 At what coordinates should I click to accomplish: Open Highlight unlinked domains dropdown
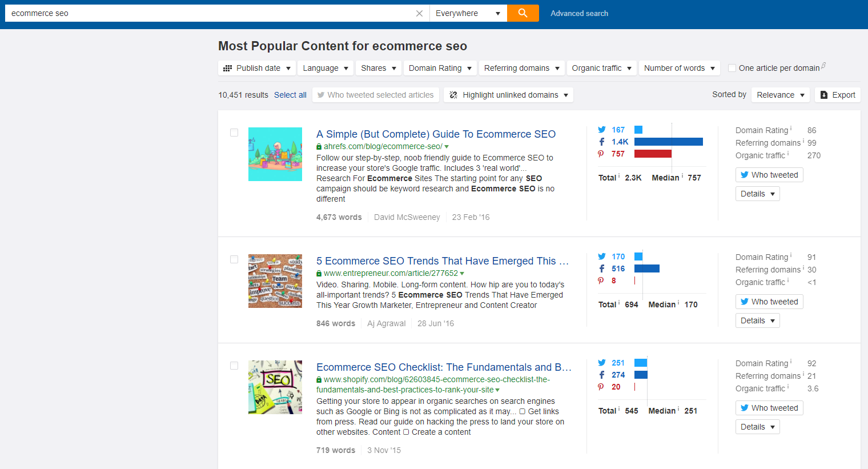click(x=509, y=95)
